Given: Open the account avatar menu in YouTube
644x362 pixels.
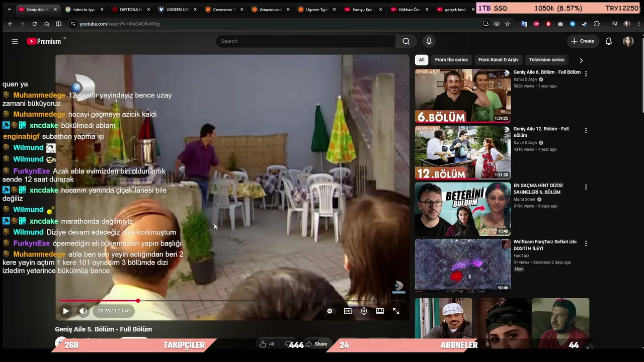Looking at the screenshot, I should (x=628, y=41).
